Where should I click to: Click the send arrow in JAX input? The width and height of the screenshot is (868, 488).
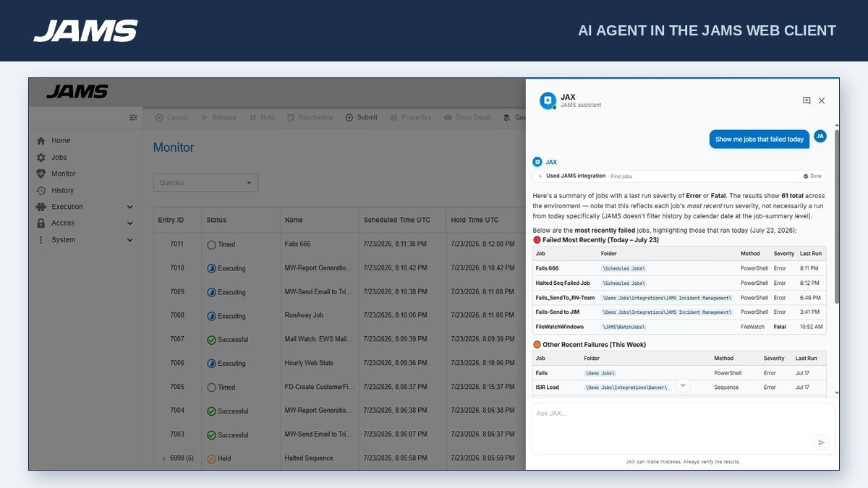click(821, 442)
